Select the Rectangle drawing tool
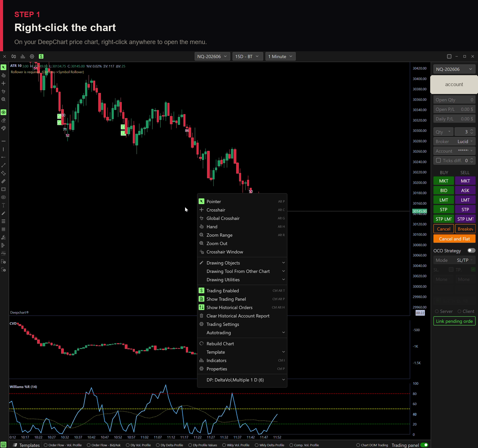This screenshot has height=448, width=478. click(x=3, y=189)
